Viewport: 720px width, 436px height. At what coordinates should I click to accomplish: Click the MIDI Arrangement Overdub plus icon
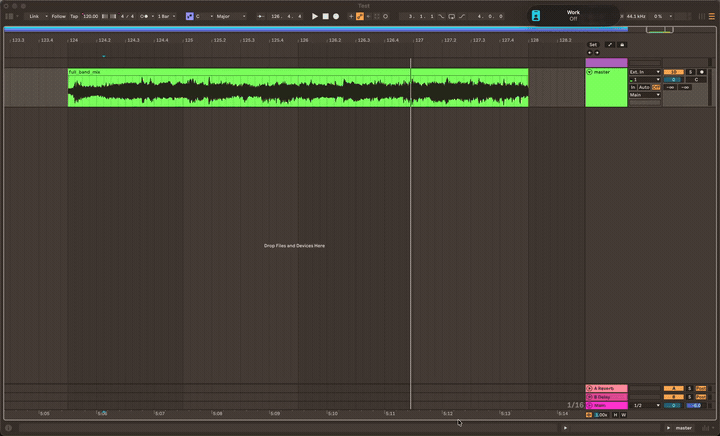351,16
